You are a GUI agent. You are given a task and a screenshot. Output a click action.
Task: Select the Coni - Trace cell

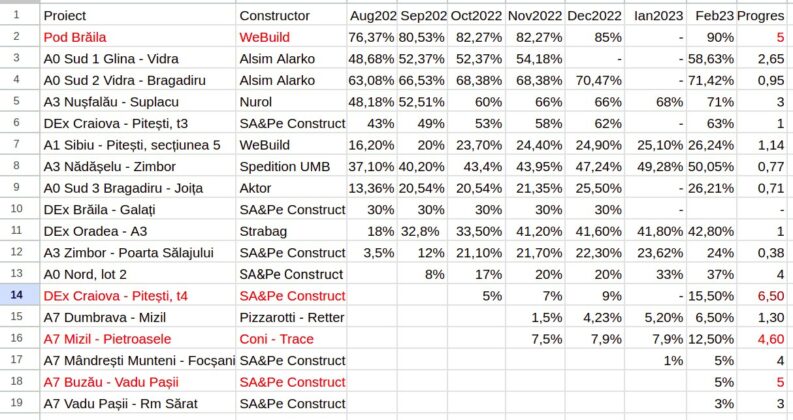(x=291, y=338)
